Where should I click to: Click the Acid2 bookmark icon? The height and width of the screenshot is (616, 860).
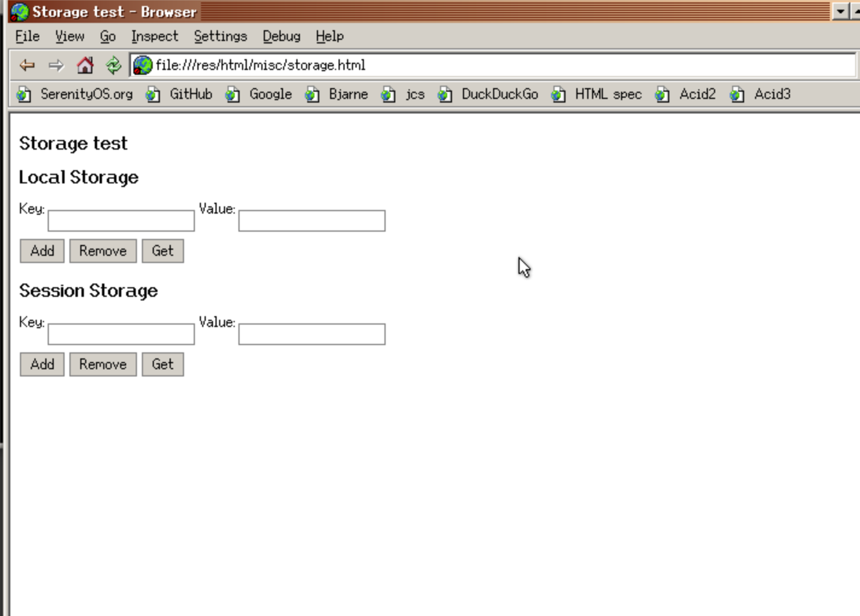(x=662, y=94)
